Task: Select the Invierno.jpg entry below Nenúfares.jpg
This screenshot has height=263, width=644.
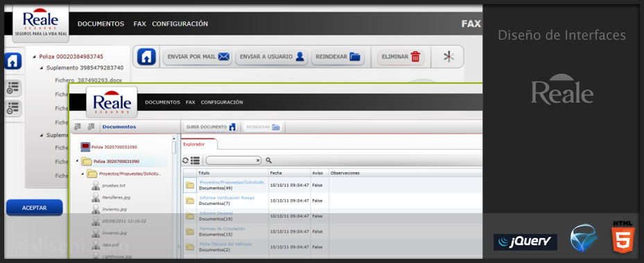Action: [114, 209]
